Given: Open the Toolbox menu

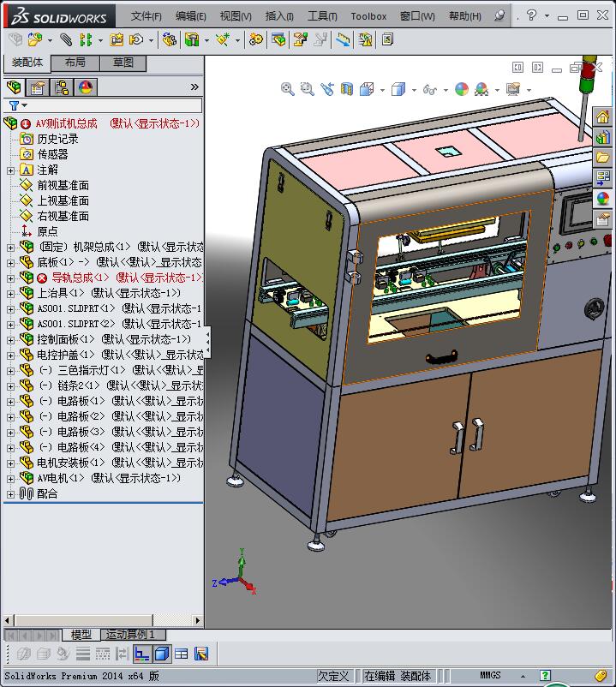Looking at the screenshot, I should point(368,16).
